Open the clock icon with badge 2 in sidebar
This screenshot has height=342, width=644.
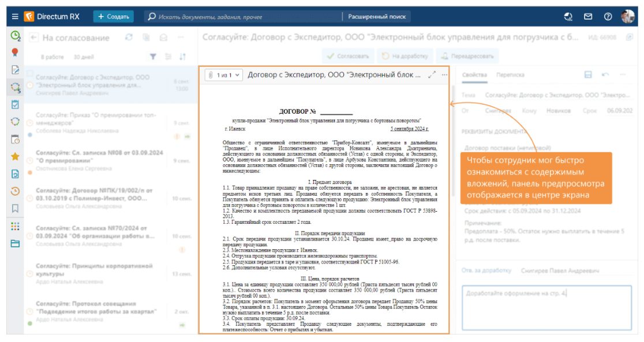point(15,36)
